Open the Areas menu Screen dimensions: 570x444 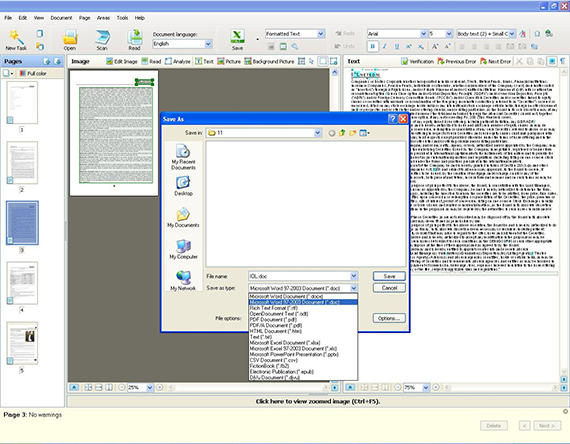(103, 18)
